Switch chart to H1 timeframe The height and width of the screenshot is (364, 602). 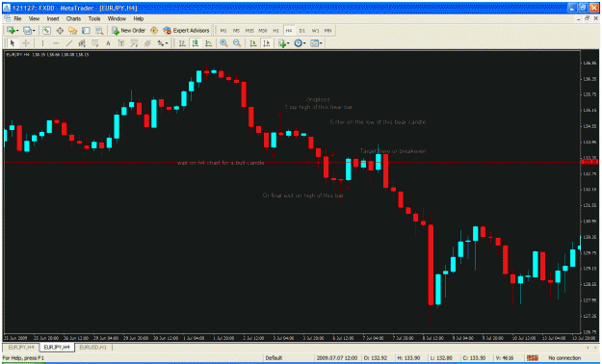[275, 31]
